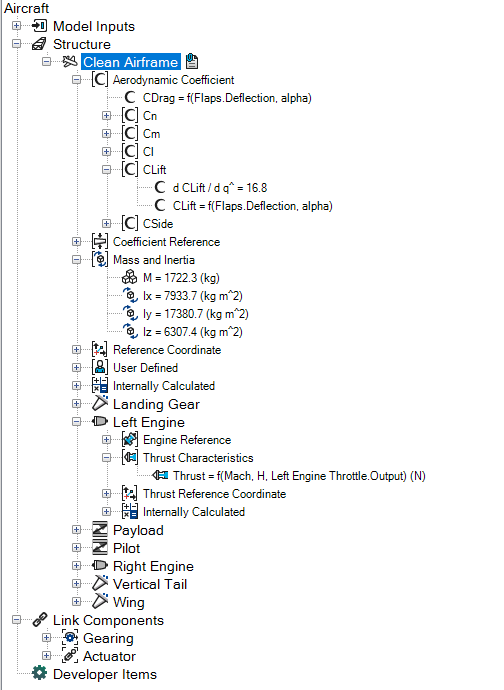Select the Thrust function of Mach item
Image resolution: width=504 pixels, height=690 pixels.
[x=299, y=476]
